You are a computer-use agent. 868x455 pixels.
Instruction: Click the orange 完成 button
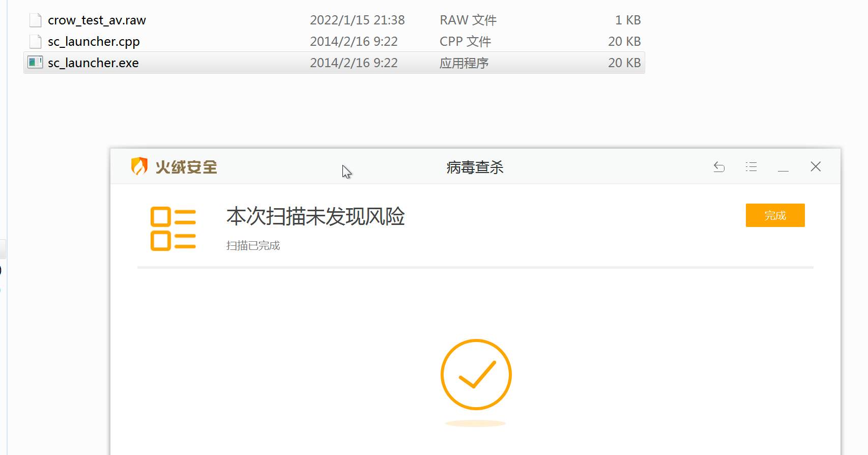pos(775,215)
